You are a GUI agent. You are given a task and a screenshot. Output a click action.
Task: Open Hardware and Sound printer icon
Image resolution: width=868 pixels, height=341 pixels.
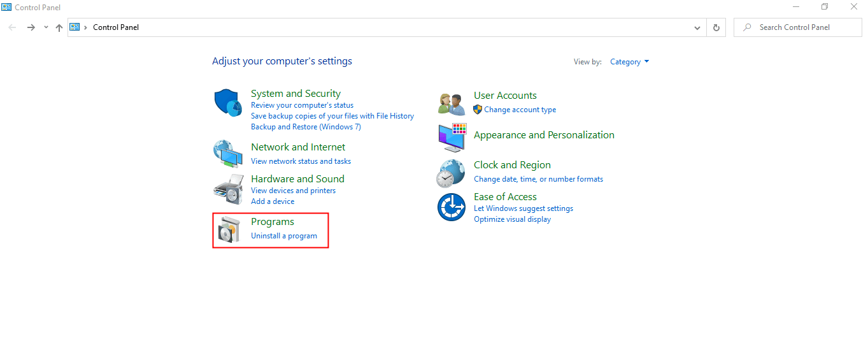tap(228, 188)
